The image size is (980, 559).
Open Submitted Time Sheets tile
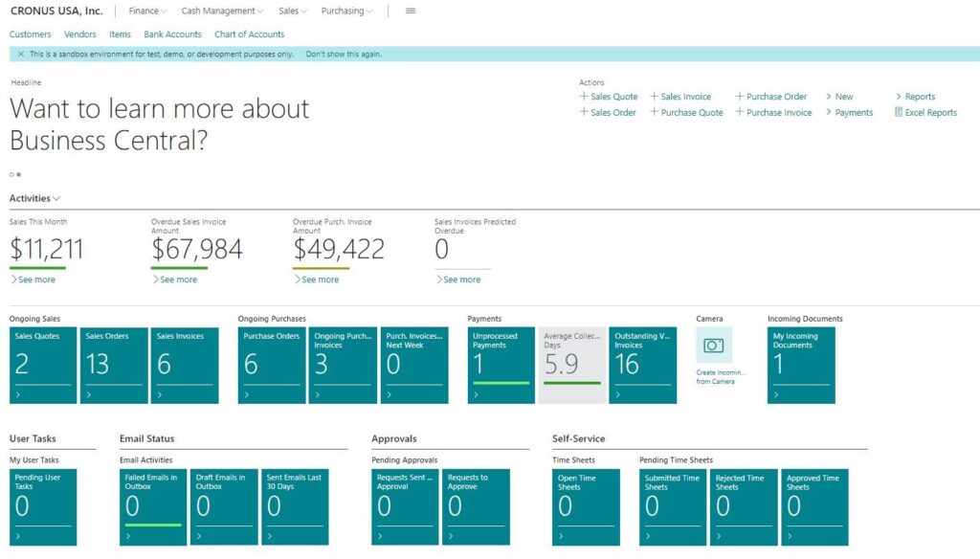pos(673,507)
